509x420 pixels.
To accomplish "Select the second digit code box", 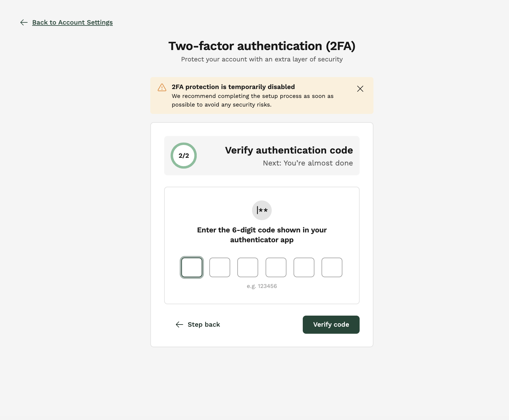I will (220, 267).
